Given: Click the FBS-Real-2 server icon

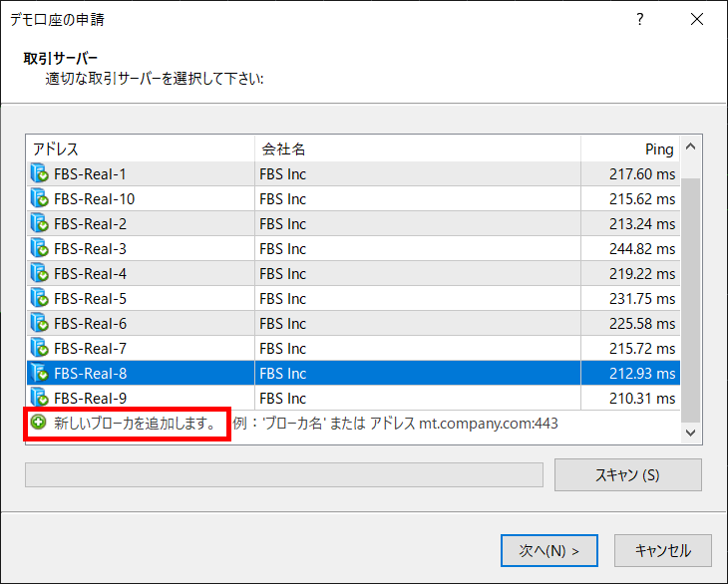Looking at the screenshot, I should click(x=40, y=223).
